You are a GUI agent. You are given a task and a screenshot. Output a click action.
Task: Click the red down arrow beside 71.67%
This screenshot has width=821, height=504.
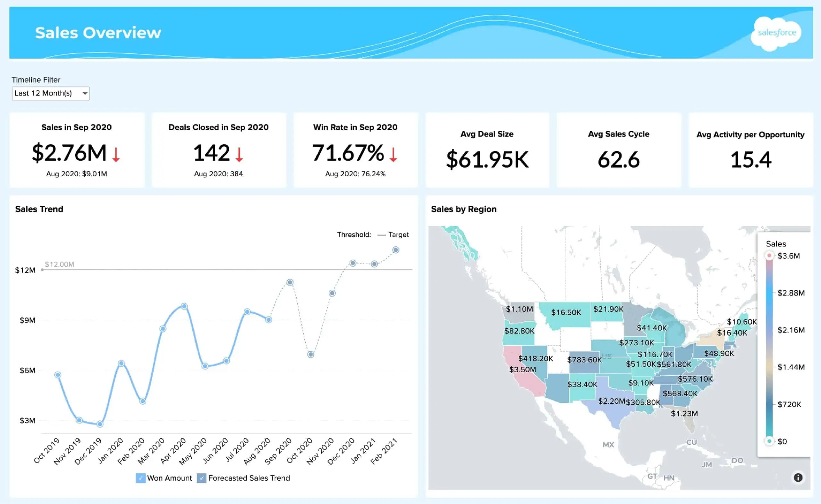393,155
